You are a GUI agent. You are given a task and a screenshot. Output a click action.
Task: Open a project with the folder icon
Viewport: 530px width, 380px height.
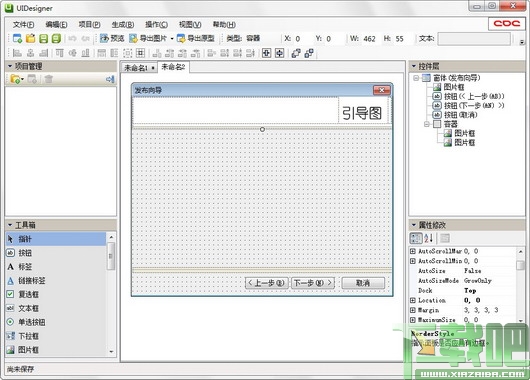pos(30,39)
